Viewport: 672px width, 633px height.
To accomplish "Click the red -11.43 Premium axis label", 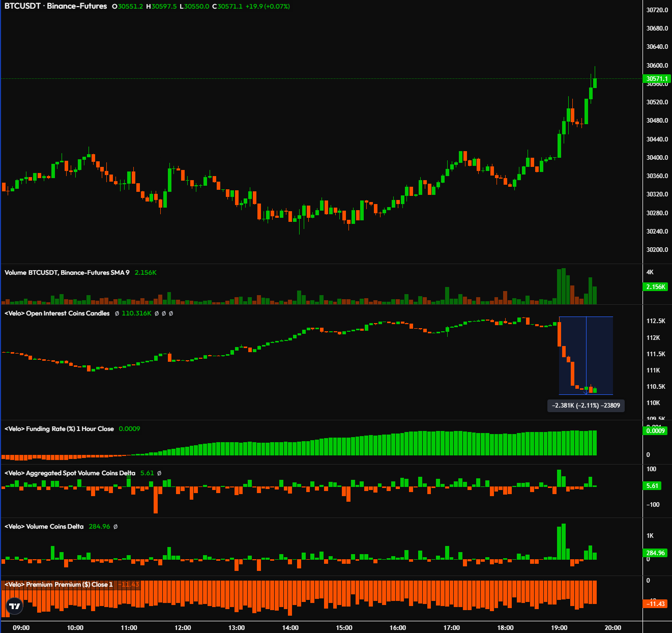I will click(x=655, y=604).
